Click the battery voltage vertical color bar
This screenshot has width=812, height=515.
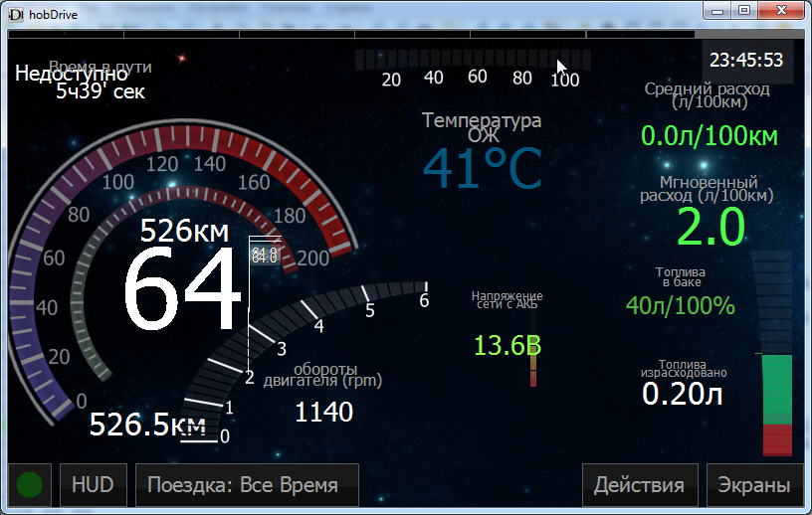[x=533, y=348]
